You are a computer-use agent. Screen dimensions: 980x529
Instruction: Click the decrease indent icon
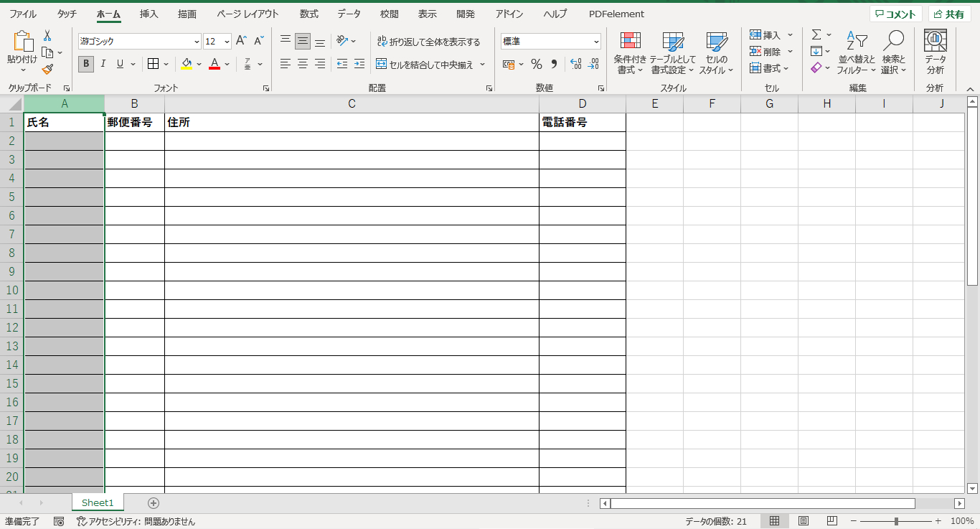coord(342,64)
